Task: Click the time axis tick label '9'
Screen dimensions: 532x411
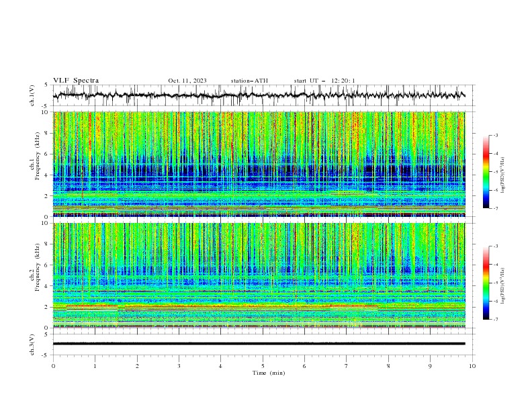Action: pos(430,366)
